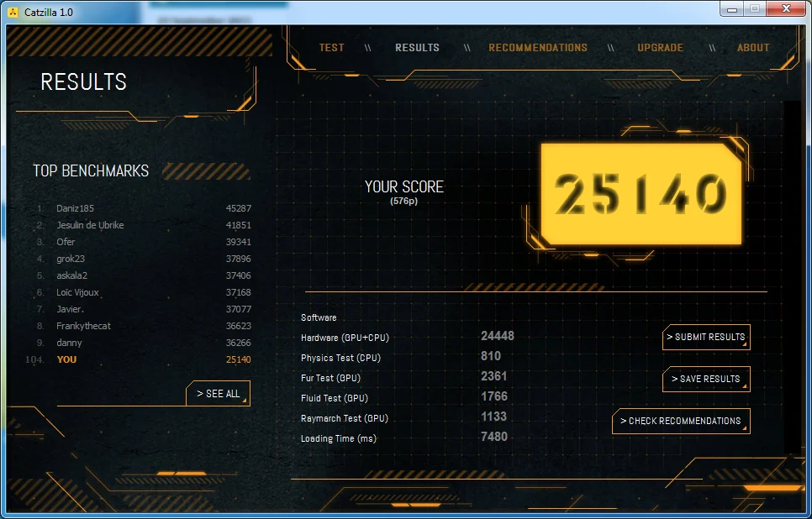Click the Hardware (GPU+CPU) score row

point(408,337)
